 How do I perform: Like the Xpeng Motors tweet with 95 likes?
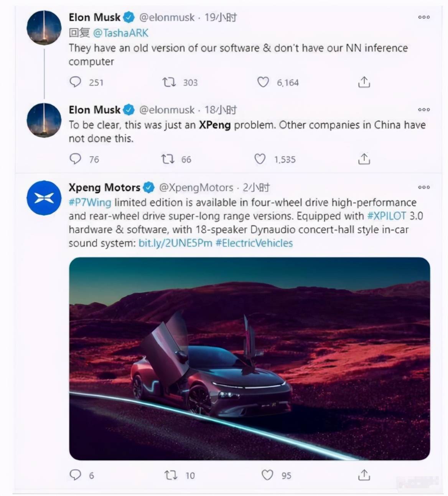point(267,475)
